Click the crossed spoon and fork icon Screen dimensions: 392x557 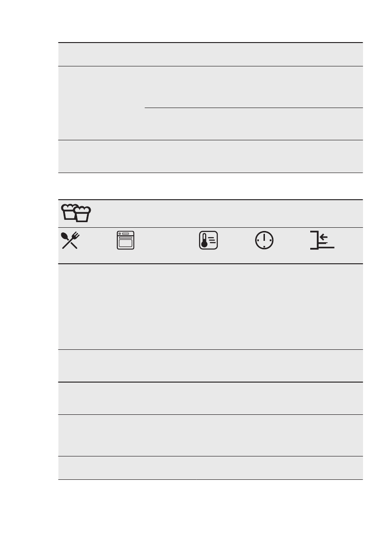click(x=70, y=240)
